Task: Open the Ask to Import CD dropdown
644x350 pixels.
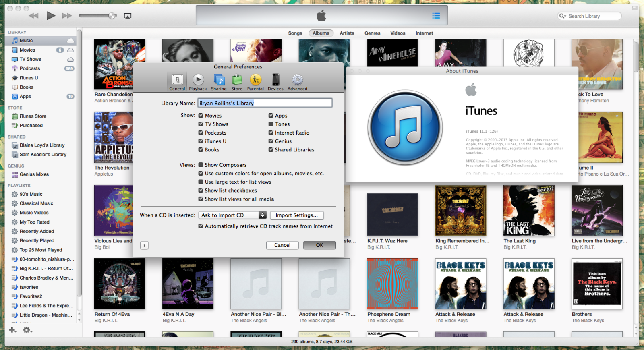Action: pos(232,215)
